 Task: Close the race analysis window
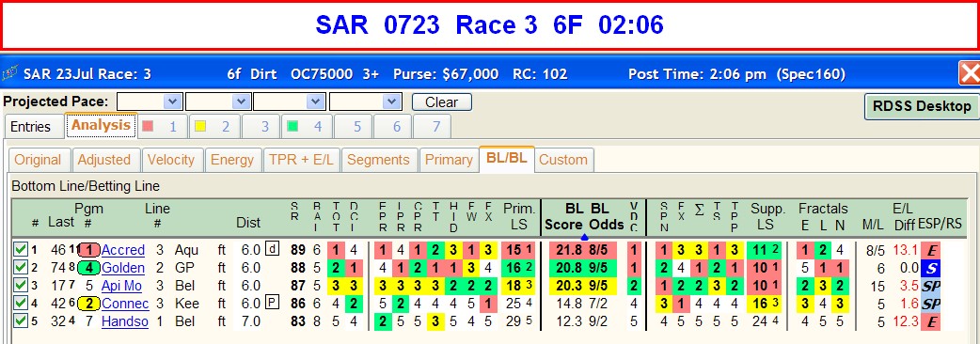tap(970, 73)
